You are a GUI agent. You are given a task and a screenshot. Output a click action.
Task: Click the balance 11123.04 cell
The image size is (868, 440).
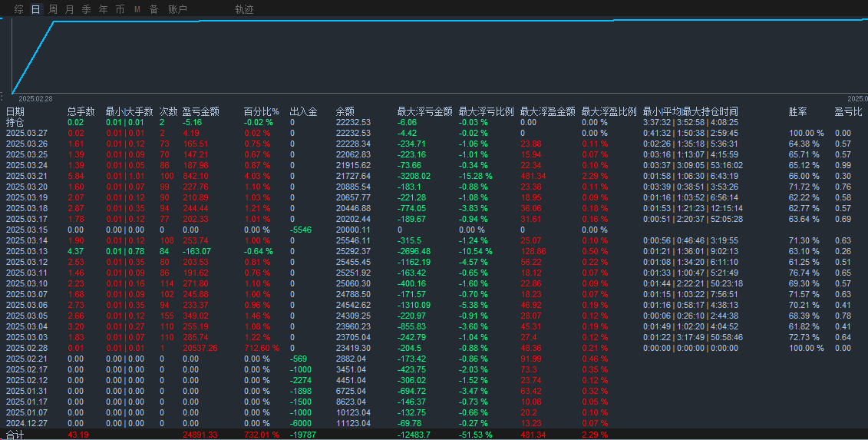[x=353, y=423]
